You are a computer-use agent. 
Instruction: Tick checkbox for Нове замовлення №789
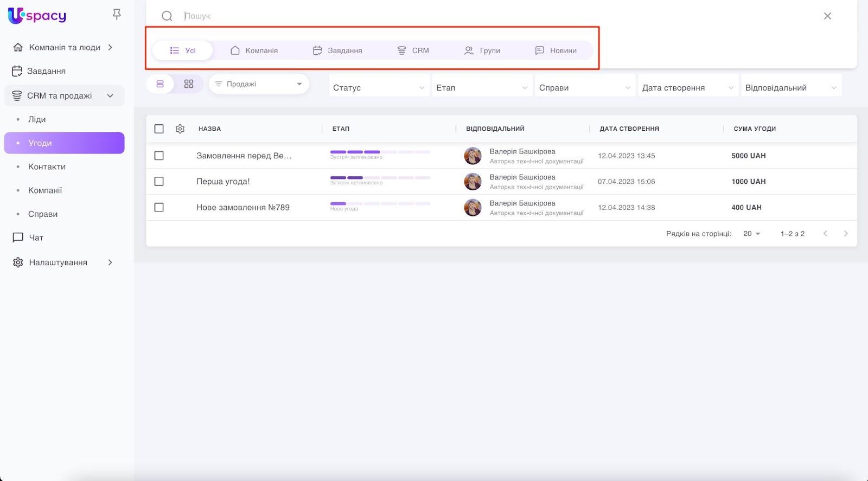coord(159,207)
